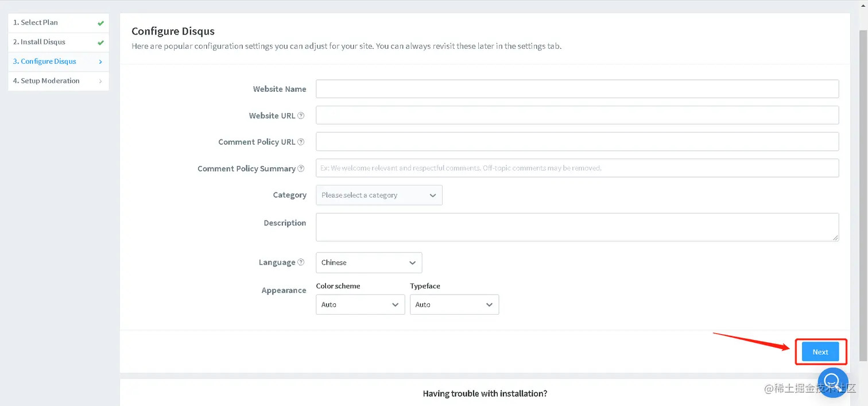868x406 pixels.
Task: Go to step 2 Install Disqus
Action: 59,42
